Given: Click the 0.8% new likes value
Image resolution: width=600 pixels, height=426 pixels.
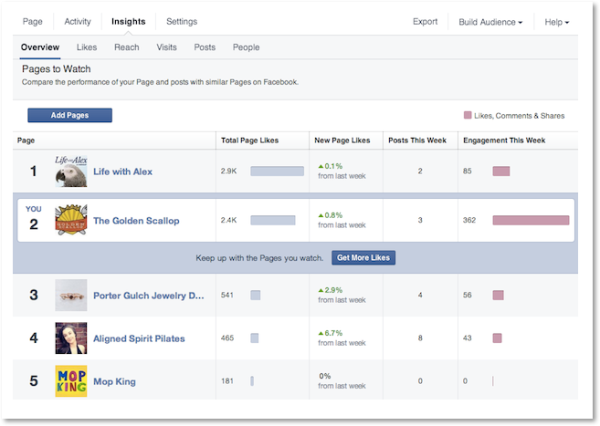Looking at the screenshot, I should pyautogui.click(x=331, y=215).
